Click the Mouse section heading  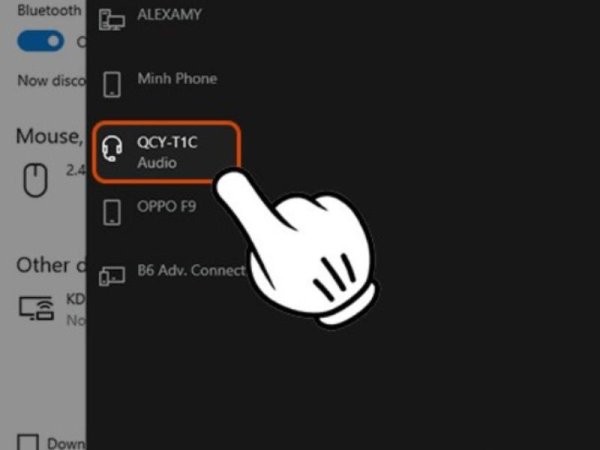49,136
